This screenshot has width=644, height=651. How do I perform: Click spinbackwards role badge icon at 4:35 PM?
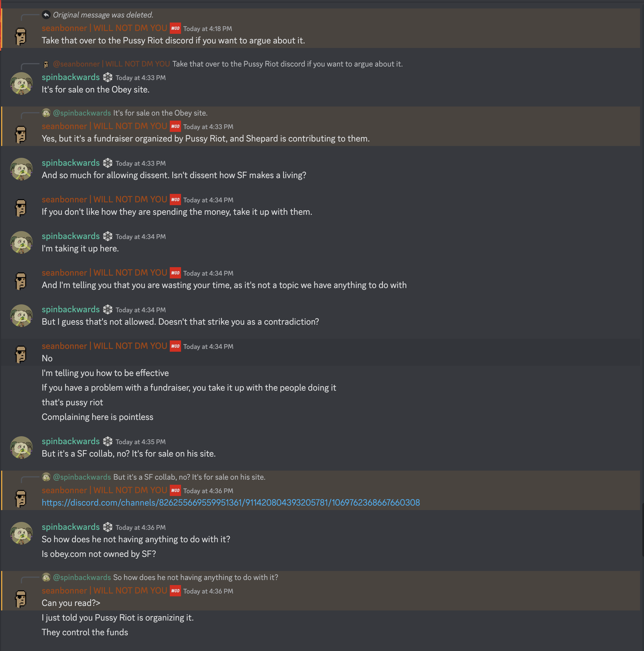pos(107,441)
